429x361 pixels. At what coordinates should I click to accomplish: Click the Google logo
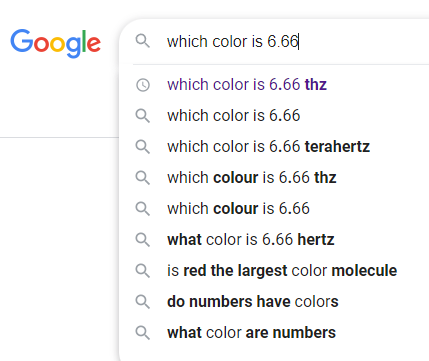56,43
